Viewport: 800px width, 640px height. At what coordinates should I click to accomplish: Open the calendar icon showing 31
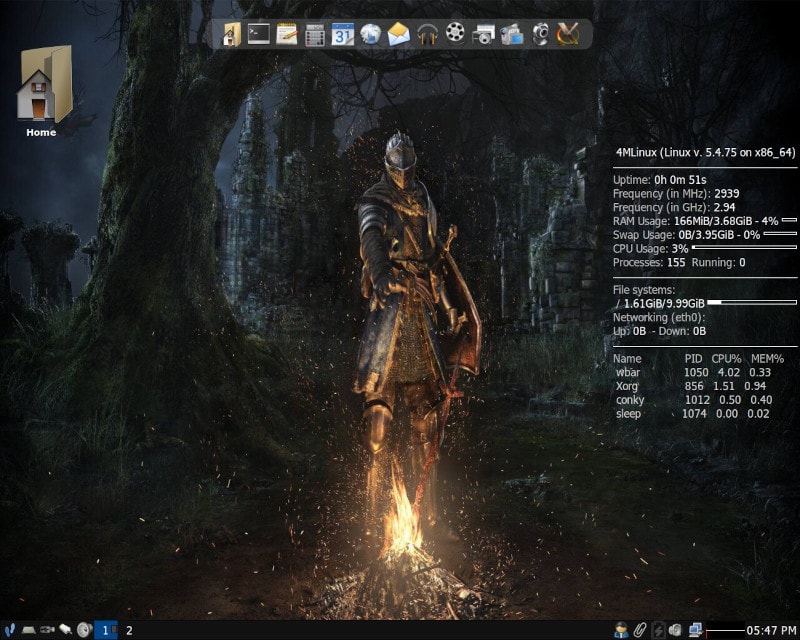343,34
